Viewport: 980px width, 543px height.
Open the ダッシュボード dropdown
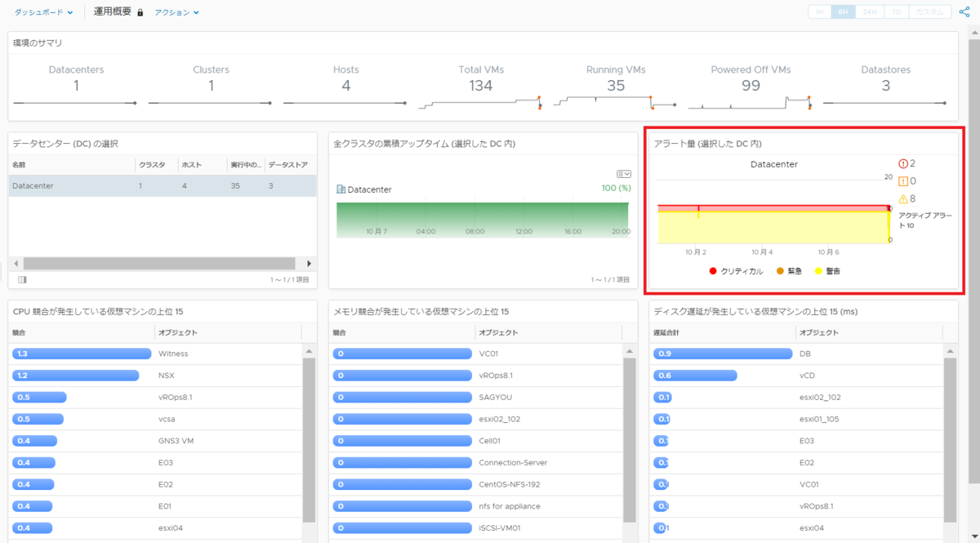click(x=43, y=12)
